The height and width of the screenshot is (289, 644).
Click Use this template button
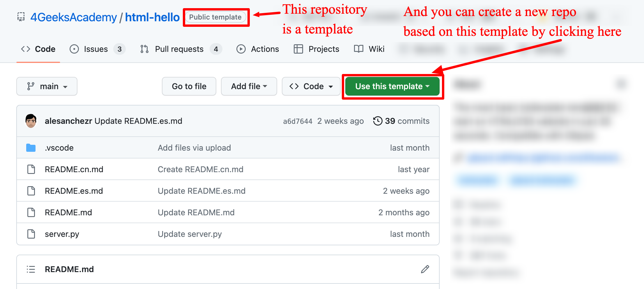pyautogui.click(x=392, y=86)
